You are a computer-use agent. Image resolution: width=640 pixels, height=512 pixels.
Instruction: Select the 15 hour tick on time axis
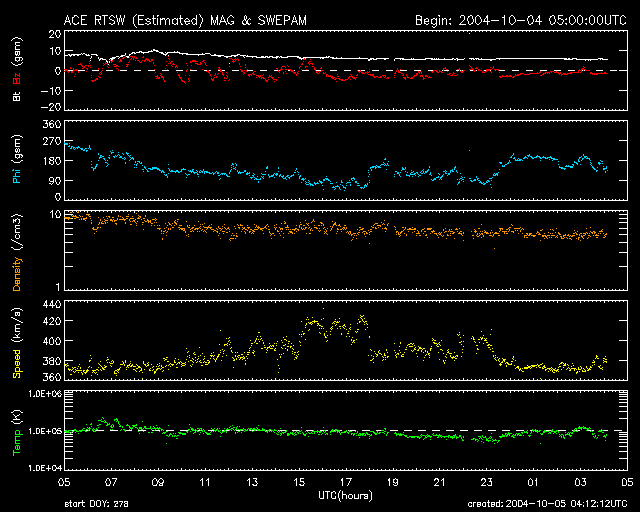[x=299, y=482]
